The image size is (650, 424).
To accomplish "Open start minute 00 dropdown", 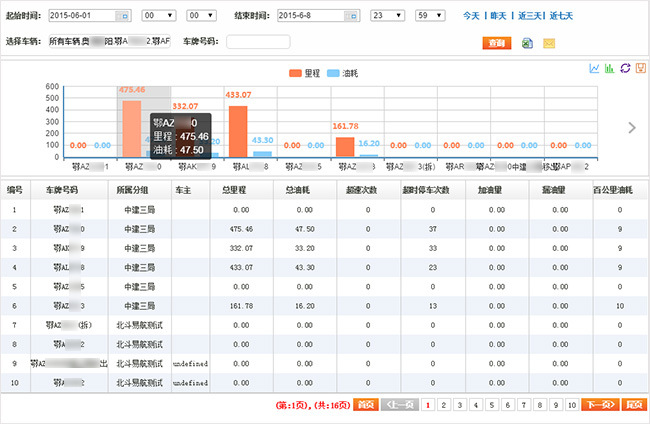I will [x=201, y=16].
